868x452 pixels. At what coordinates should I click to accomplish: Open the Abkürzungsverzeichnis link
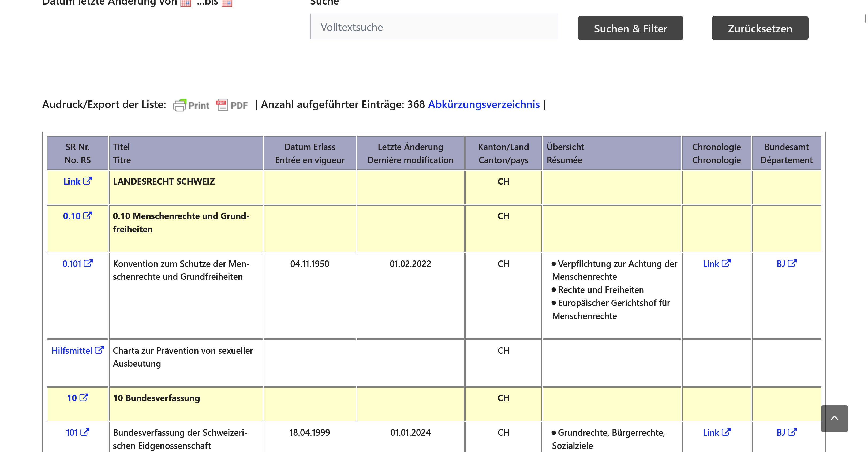point(484,104)
